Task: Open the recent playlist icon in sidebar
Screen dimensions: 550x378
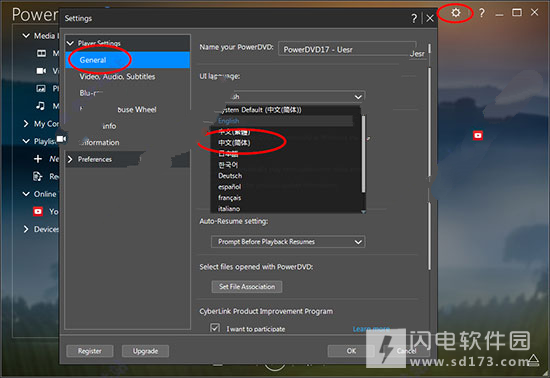Action: pyautogui.click(x=38, y=176)
